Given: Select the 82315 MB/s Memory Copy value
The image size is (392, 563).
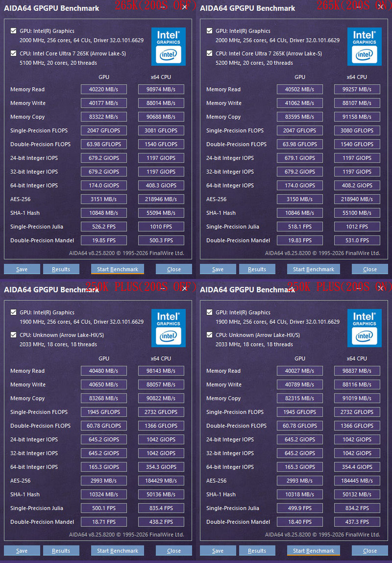Looking at the screenshot, I should [x=300, y=398].
